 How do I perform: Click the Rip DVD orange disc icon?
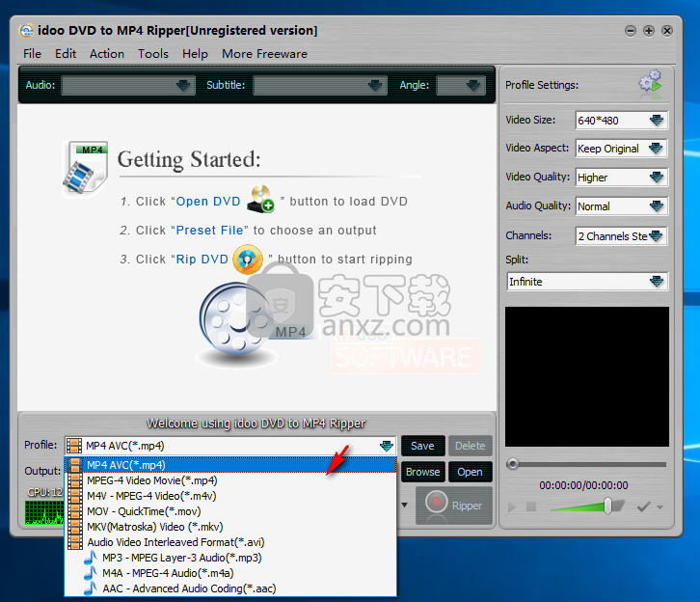point(248,259)
